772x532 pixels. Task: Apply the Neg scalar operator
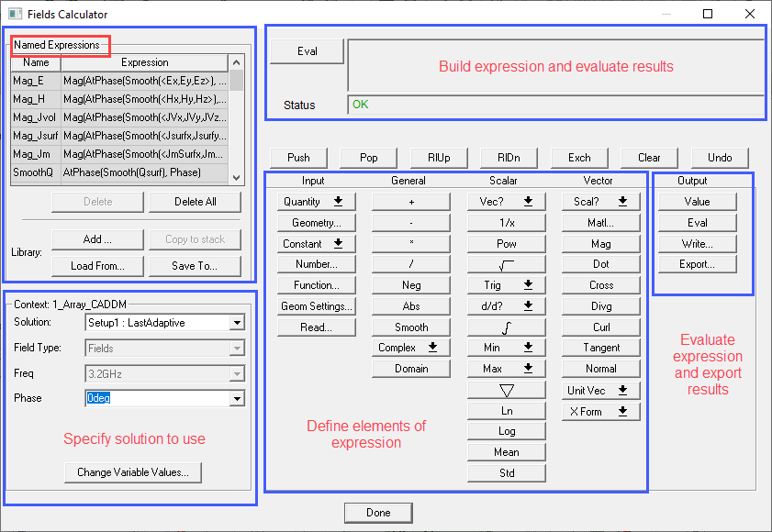pos(411,284)
